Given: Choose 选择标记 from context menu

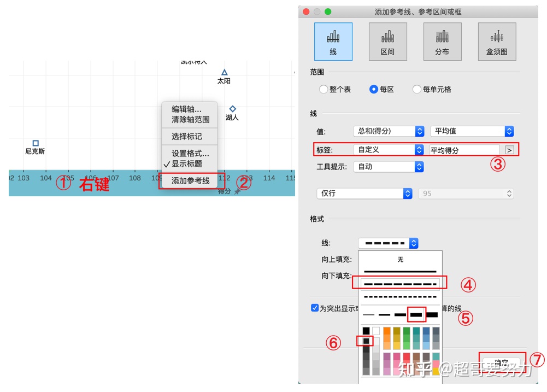Looking at the screenshot, I should 187,137.
